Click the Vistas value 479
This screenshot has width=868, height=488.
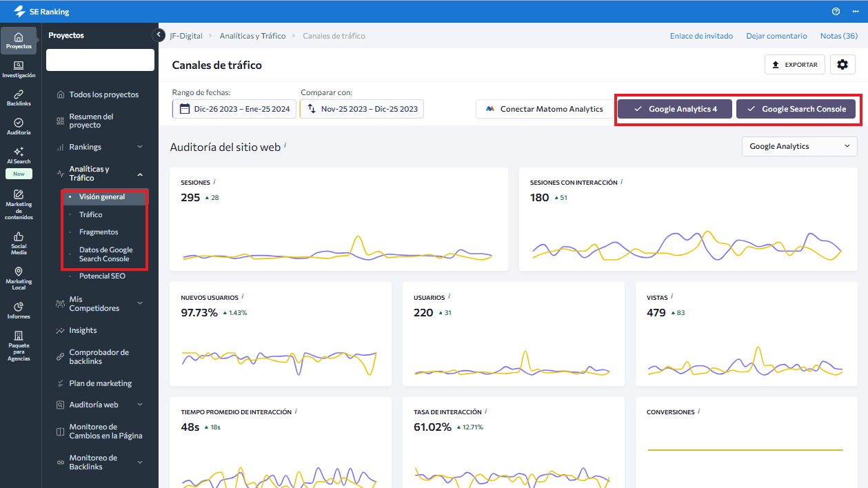coord(656,313)
